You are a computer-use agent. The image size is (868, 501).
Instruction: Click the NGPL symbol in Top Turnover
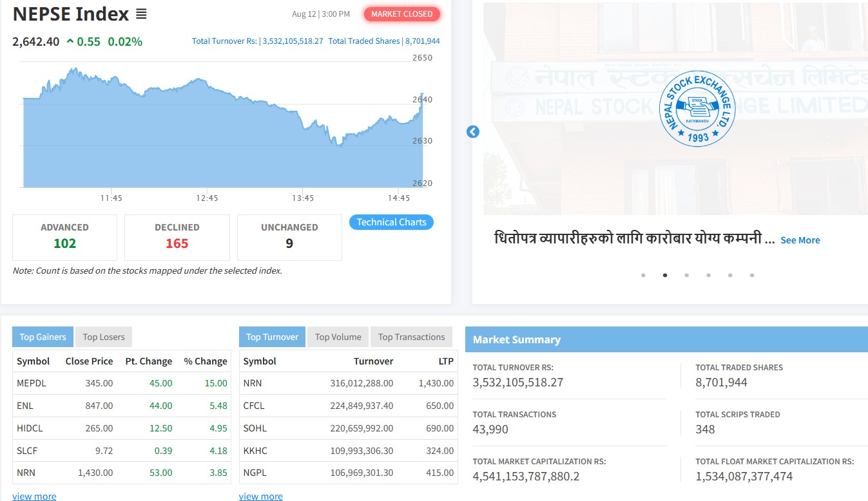[255, 473]
